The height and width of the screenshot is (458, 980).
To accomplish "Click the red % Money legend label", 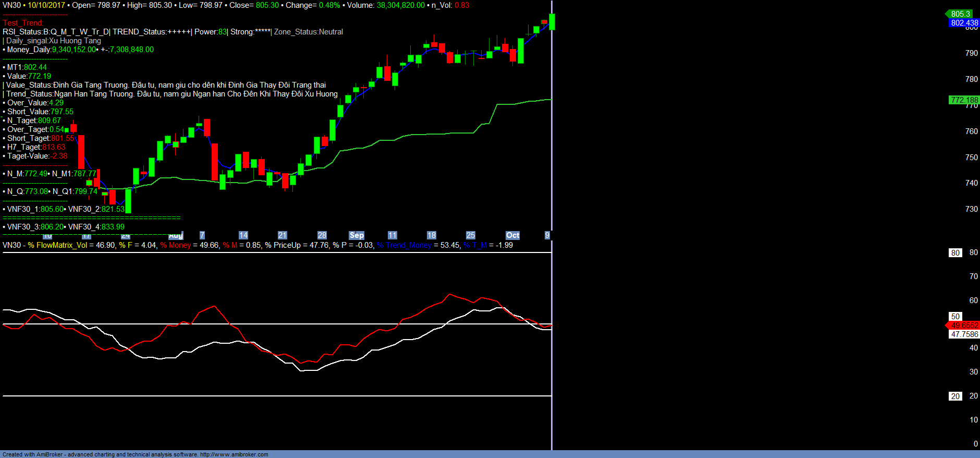I will [x=176, y=245].
